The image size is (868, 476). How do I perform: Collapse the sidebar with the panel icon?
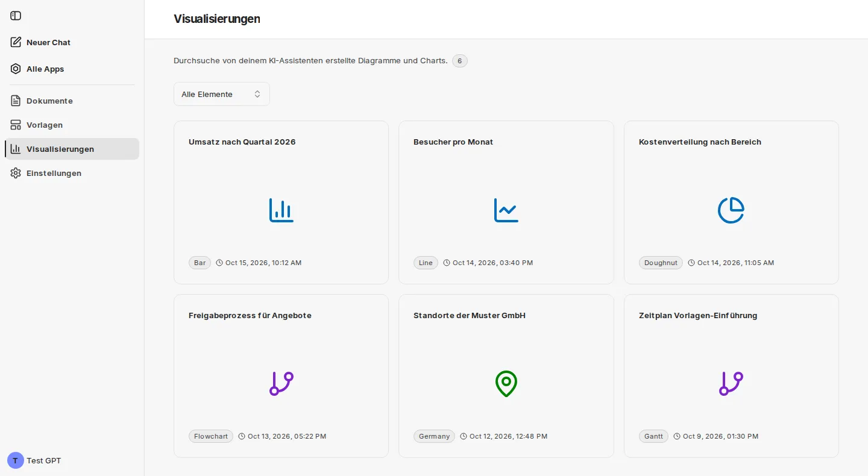pos(16,16)
